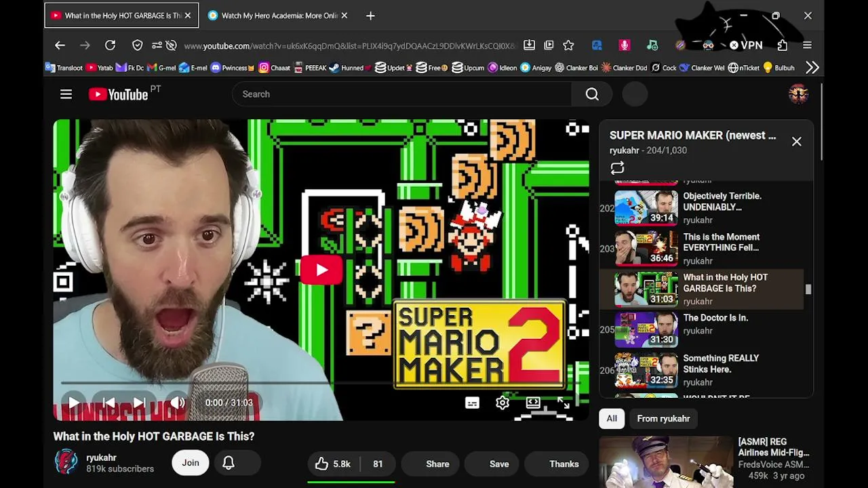Skip to the previous playlist video
868x488 pixels.
point(108,403)
